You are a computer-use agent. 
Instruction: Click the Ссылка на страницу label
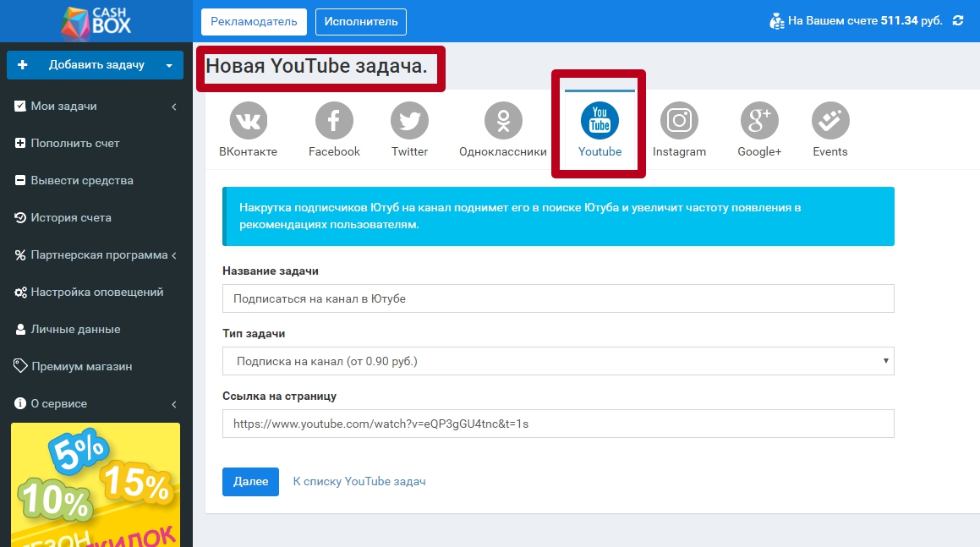[x=279, y=397]
